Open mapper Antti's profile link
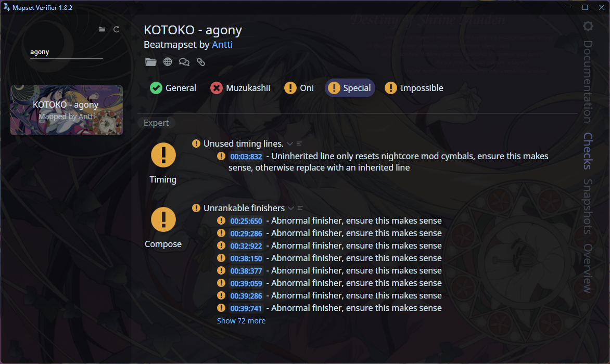Image resolution: width=610 pixels, height=364 pixels. [x=222, y=45]
